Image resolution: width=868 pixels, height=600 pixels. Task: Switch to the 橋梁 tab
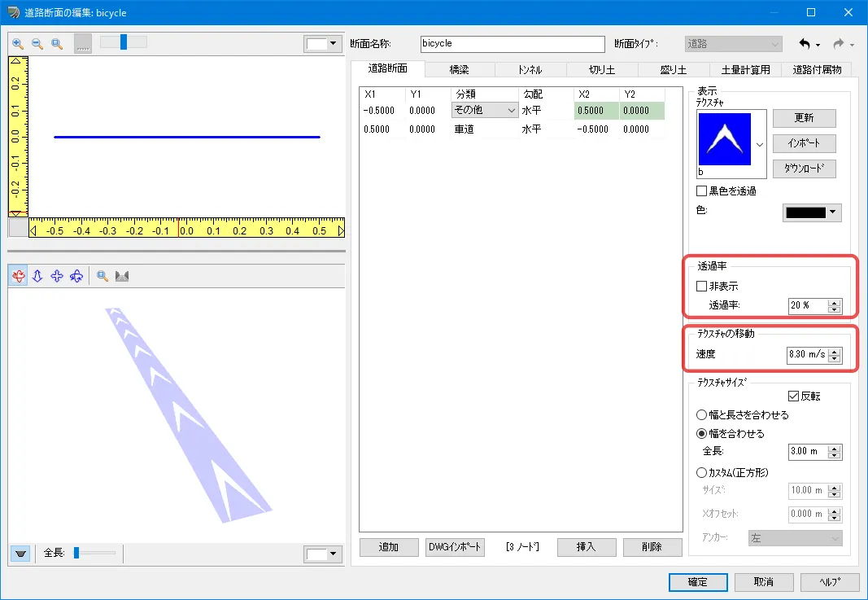click(459, 70)
